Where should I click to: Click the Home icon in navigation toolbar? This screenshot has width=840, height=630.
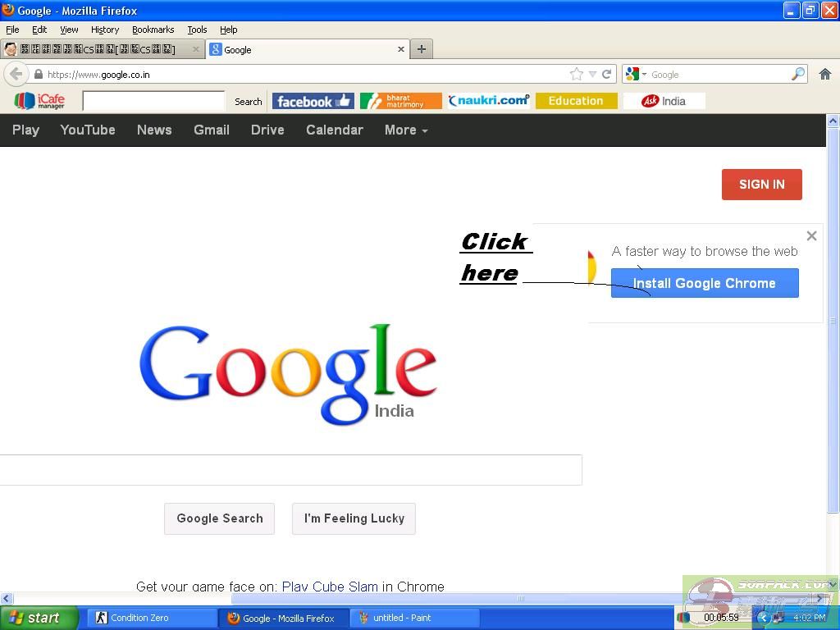coord(825,74)
